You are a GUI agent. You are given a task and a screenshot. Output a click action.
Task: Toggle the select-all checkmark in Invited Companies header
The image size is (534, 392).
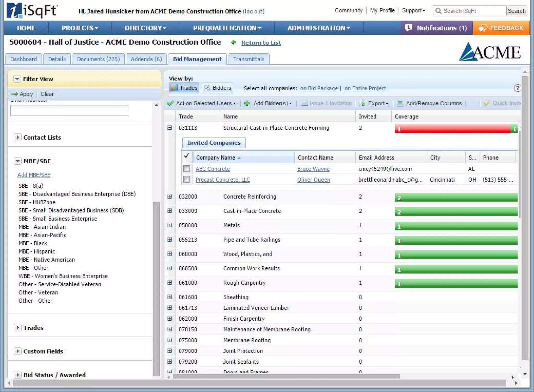click(x=186, y=156)
